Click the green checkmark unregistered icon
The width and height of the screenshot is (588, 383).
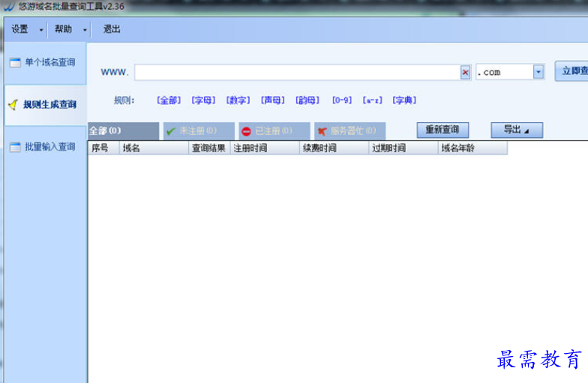coord(171,131)
